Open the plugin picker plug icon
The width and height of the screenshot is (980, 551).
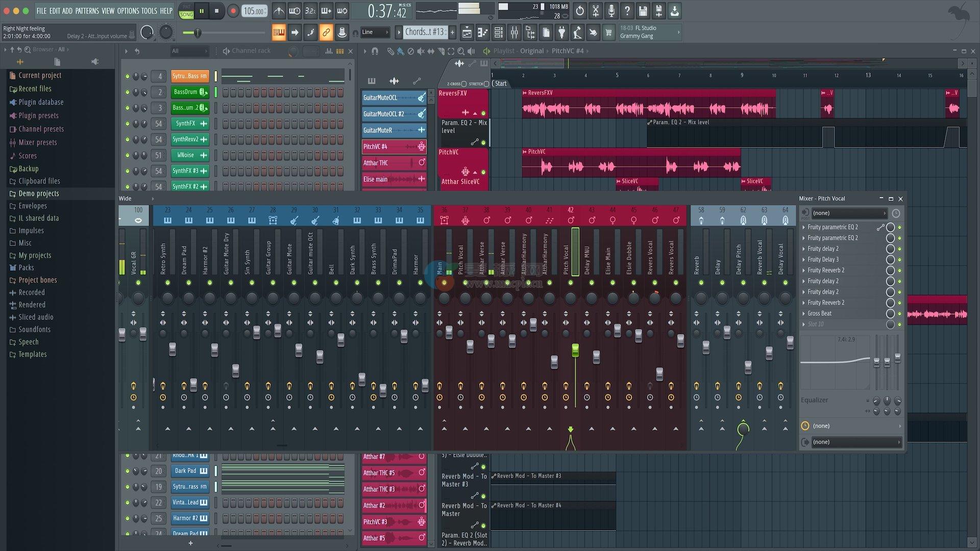point(561,33)
